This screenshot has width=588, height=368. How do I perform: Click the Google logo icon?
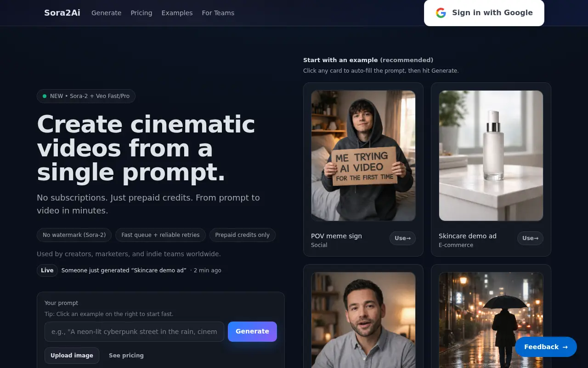tap(441, 13)
